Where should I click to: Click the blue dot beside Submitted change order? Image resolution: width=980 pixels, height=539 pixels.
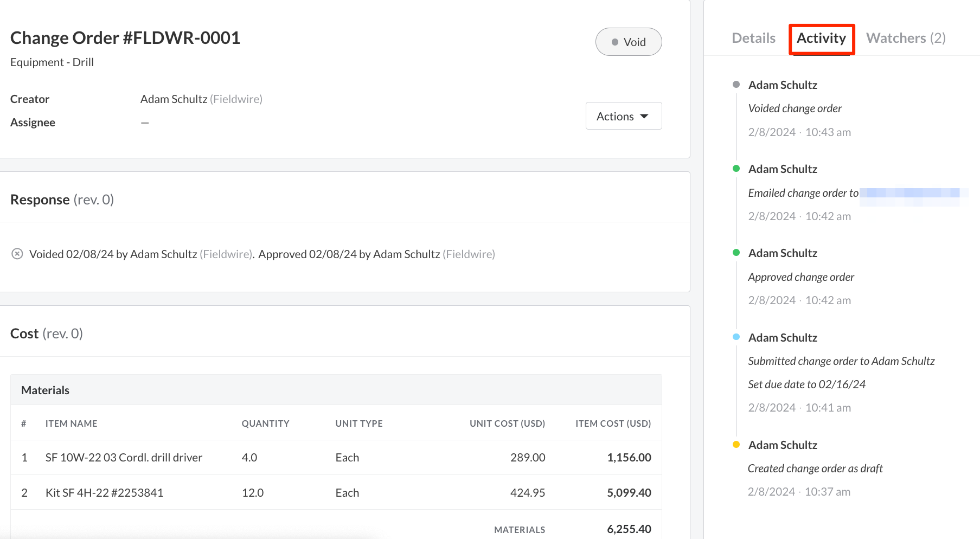tap(736, 337)
